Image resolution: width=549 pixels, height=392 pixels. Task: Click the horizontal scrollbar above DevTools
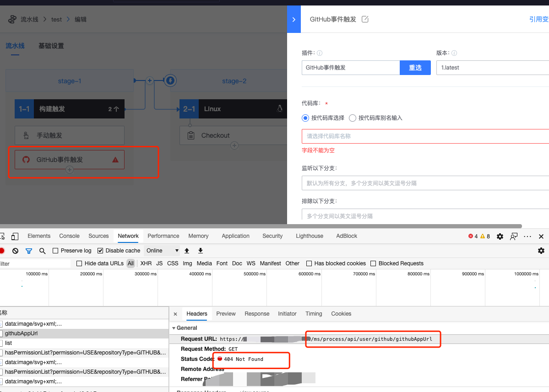click(x=261, y=226)
